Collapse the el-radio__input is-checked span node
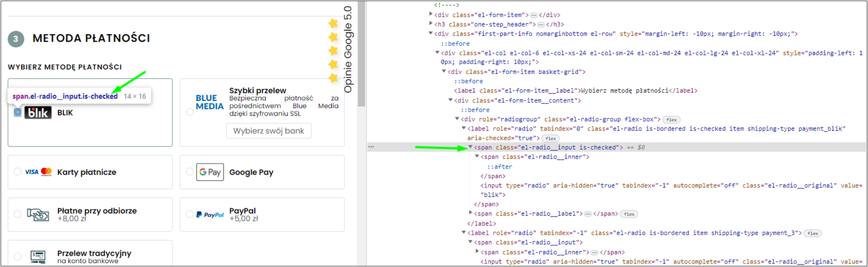 click(x=470, y=147)
